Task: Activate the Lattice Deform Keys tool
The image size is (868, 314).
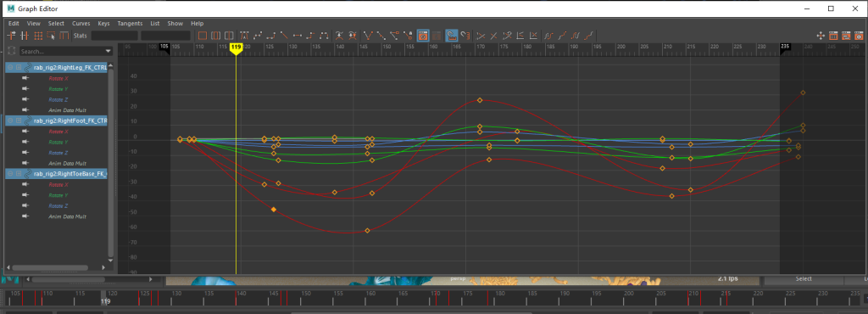Action: coord(37,36)
